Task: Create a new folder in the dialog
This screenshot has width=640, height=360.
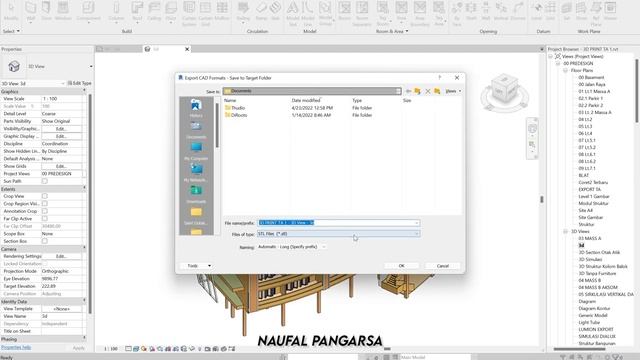Action: 437,91
